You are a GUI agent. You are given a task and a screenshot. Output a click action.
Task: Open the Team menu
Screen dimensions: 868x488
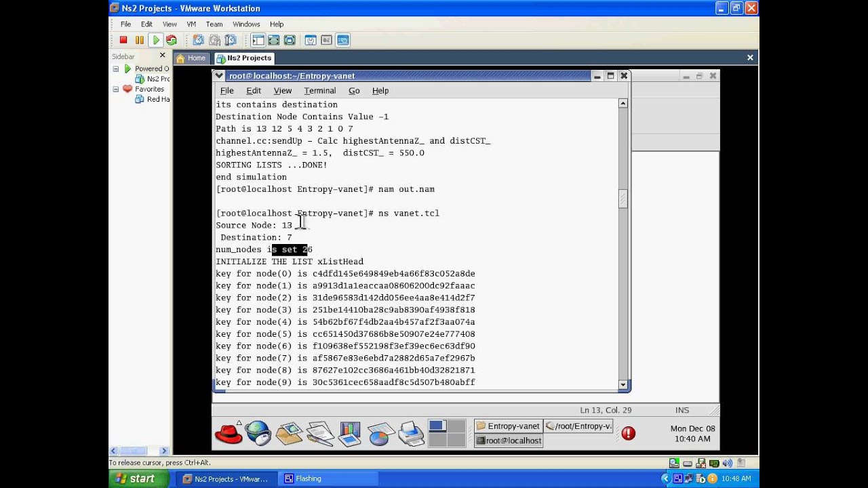pyautogui.click(x=214, y=24)
